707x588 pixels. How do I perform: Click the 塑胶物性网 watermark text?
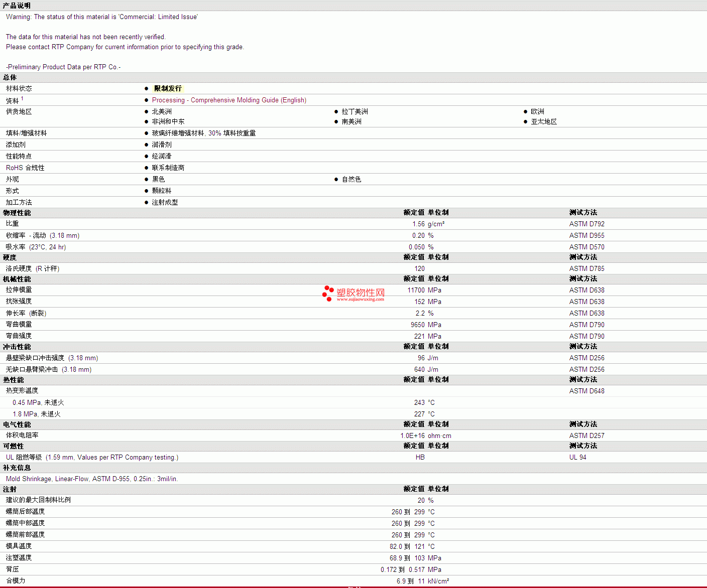point(361,292)
